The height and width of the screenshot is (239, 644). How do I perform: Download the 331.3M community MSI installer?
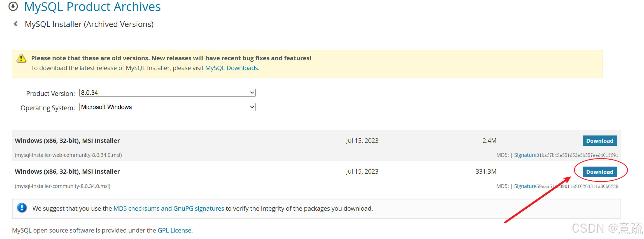(x=600, y=172)
